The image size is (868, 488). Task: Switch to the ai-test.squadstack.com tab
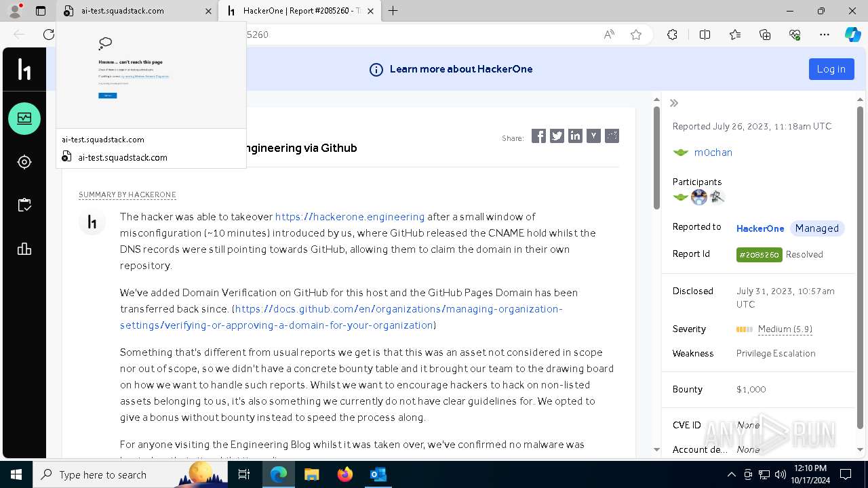137,11
